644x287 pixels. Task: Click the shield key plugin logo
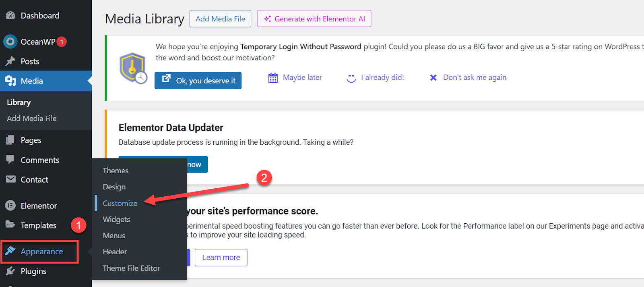[x=133, y=68]
